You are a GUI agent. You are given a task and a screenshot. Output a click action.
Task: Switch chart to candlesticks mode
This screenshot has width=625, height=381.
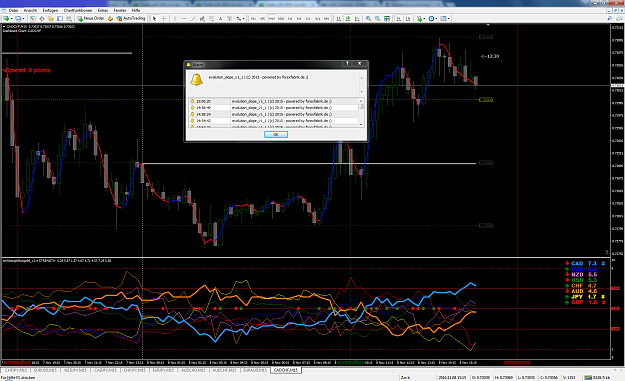tap(348, 18)
